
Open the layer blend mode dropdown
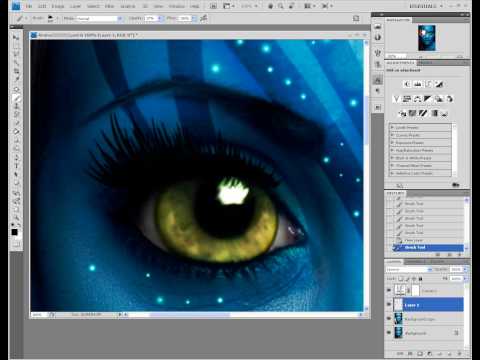tap(409, 269)
